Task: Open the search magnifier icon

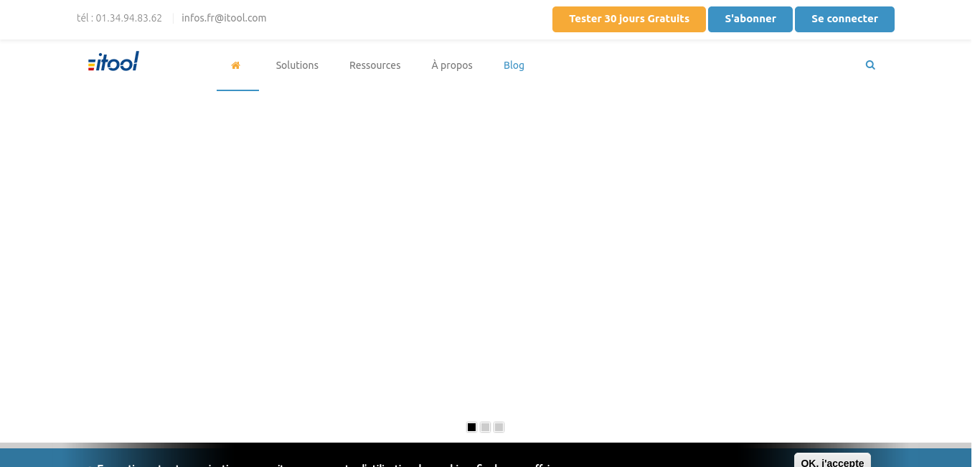Action: click(x=870, y=65)
